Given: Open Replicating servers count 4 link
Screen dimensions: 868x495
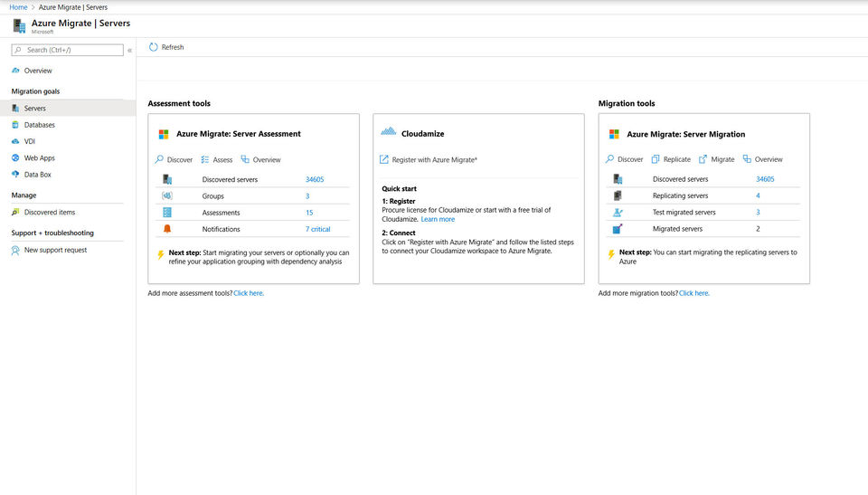Looking at the screenshot, I should [x=758, y=195].
